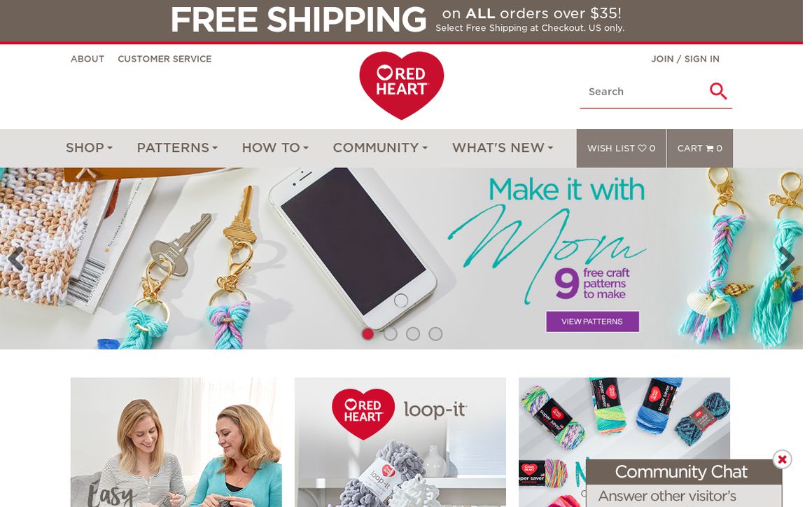The image size is (812, 507).
Task: Visit the CUSTOMER SERVICE page link
Action: 164,59
